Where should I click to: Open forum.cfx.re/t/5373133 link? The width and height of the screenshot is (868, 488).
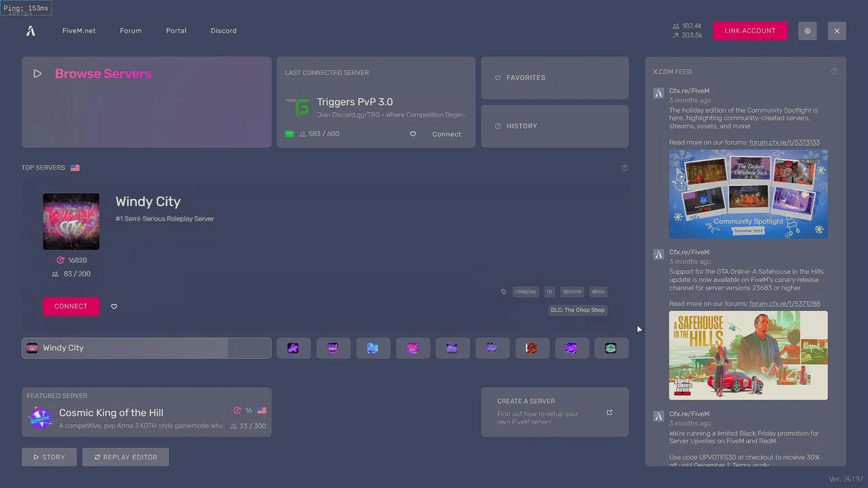[785, 142]
